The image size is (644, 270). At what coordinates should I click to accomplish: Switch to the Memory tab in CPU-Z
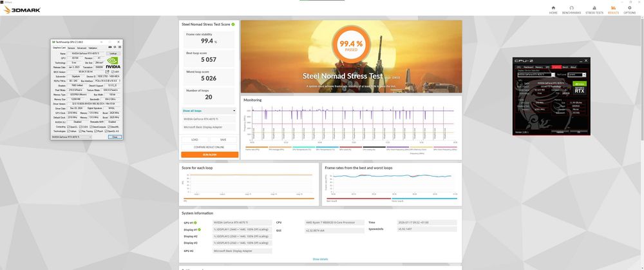click(539, 67)
